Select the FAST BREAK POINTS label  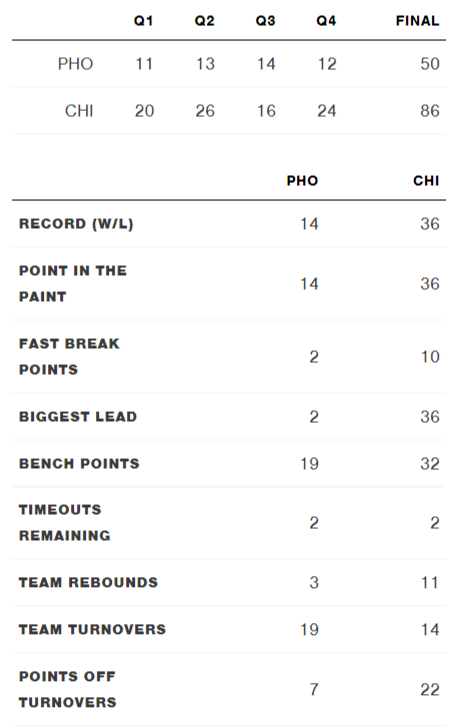69,357
